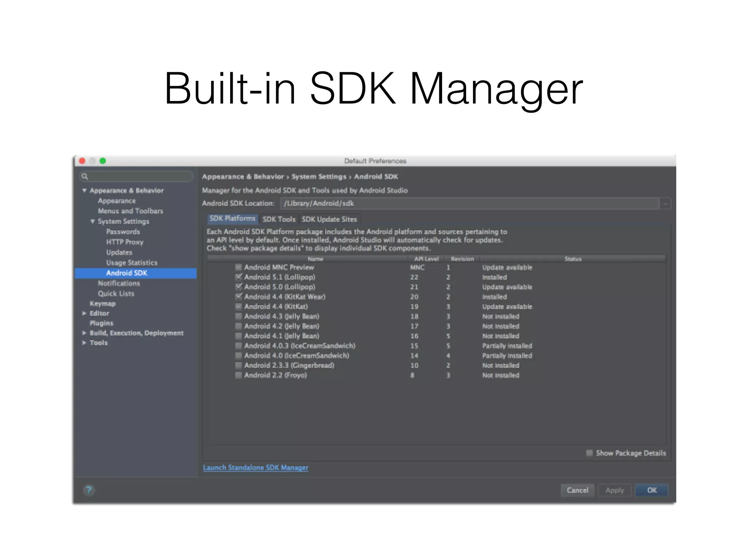Expand the Tools tree arrow

click(84, 343)
